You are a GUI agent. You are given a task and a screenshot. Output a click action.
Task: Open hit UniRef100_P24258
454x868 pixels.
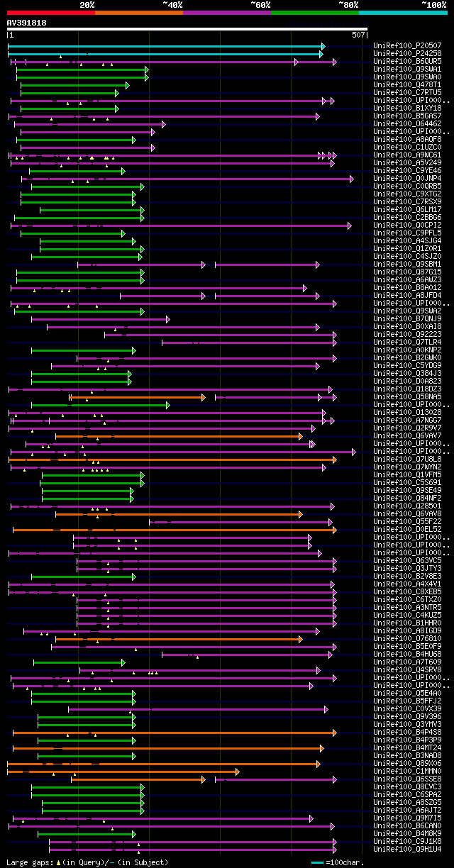(x=407, y=53)
